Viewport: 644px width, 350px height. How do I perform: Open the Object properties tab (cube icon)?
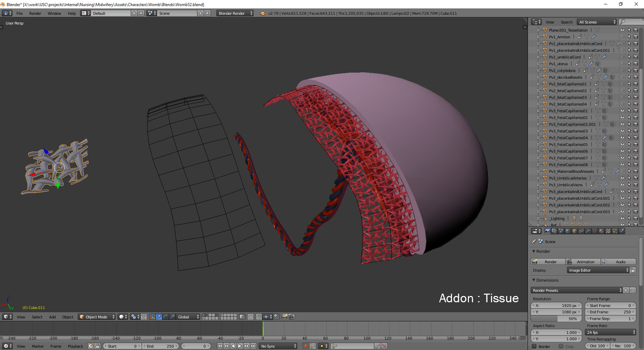coord(574,231)
